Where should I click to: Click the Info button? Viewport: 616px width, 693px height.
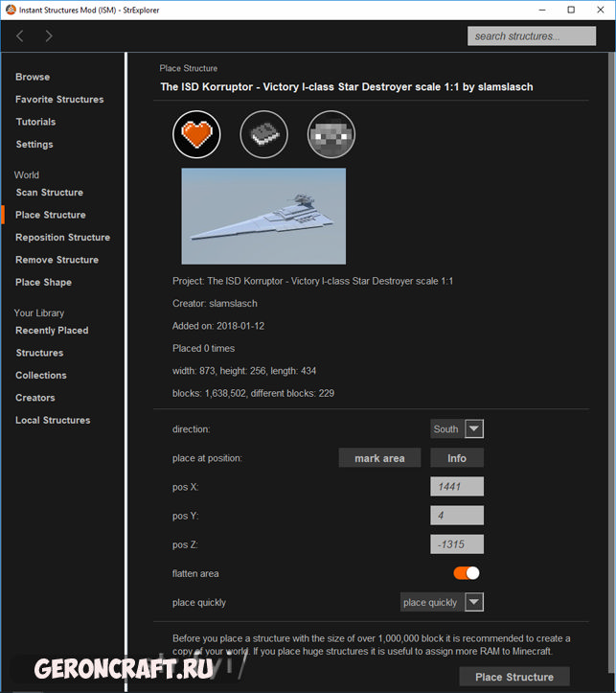(x=457, y=458)
